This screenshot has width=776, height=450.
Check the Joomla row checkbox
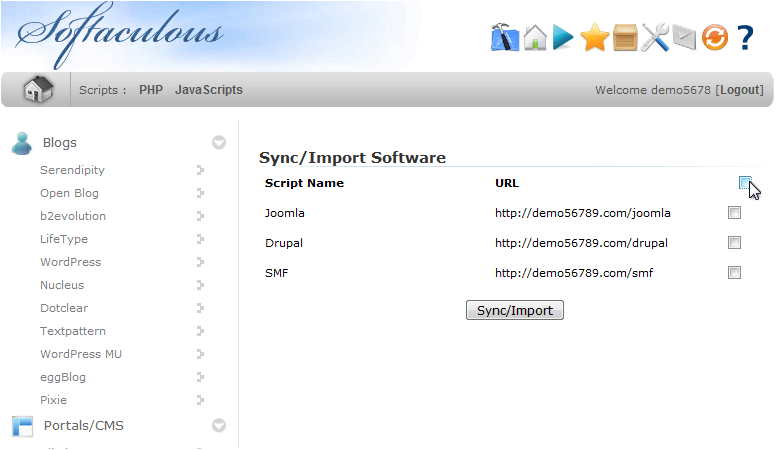734,213
